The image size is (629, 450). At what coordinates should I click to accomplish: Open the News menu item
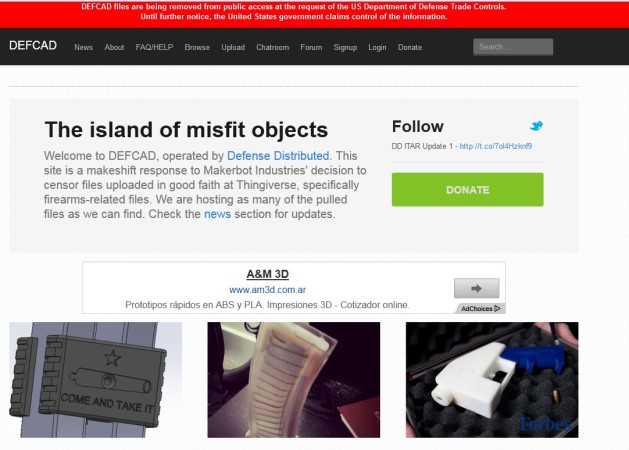[x=83, y=47]
